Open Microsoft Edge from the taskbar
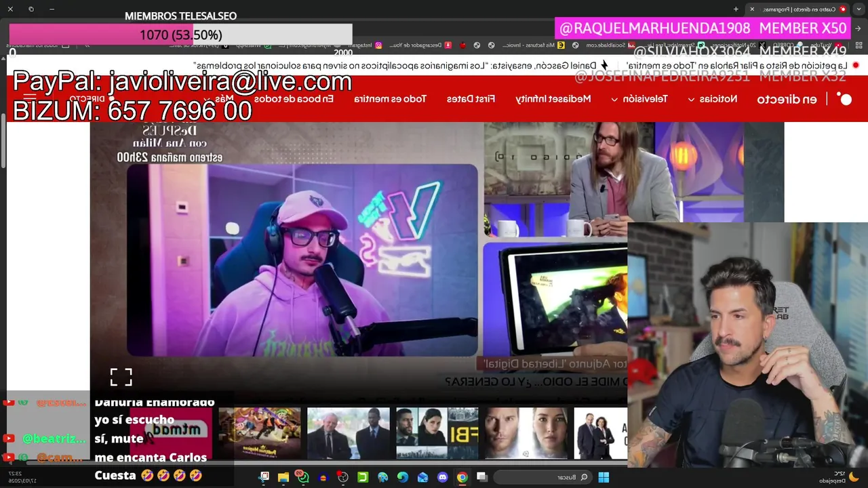 [x=403, y=477]
